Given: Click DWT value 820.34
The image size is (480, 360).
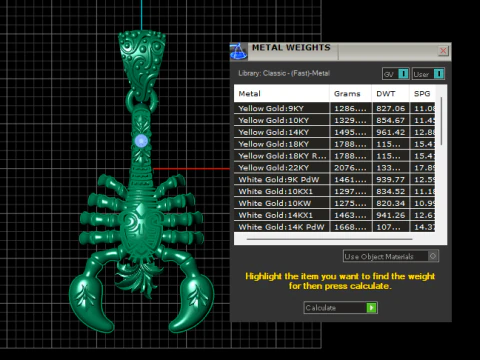Looking at the screenshot, I should [390, 204].
